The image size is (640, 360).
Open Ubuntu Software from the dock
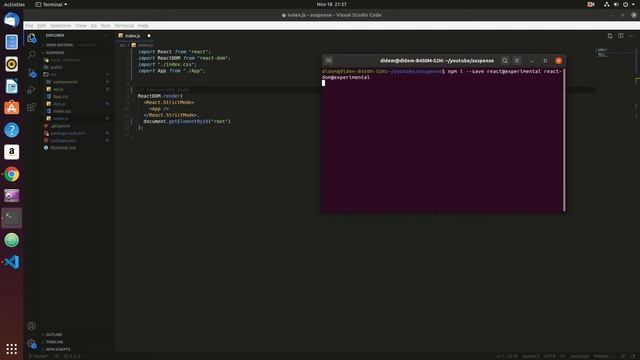(x=11, y=108)
